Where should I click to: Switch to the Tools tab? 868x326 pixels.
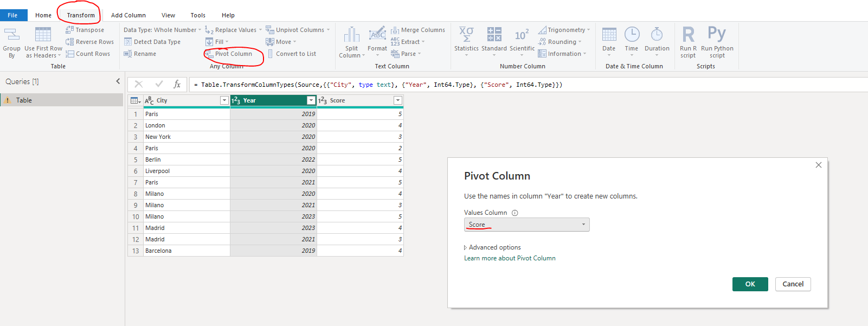[198, 15]
